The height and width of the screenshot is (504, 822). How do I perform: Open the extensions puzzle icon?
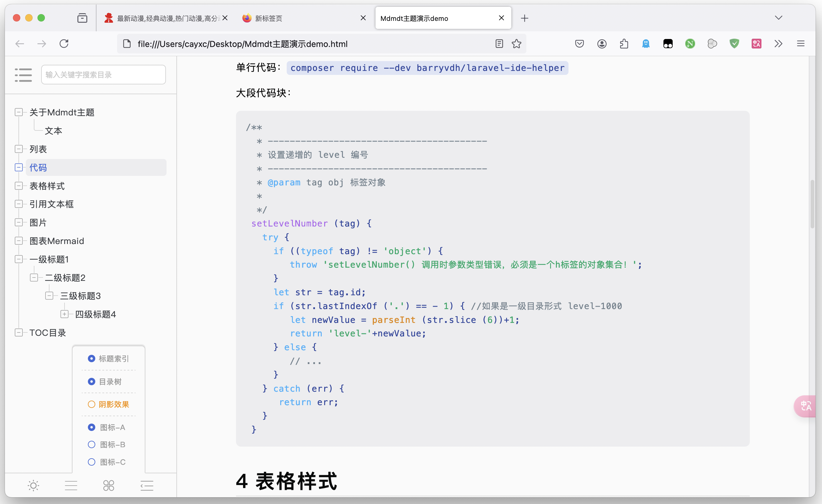(x=624, y=44)
